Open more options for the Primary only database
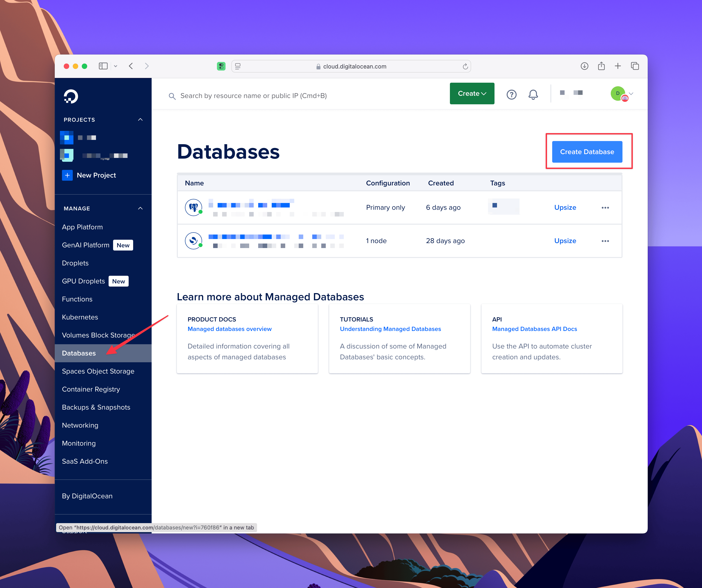The image size is (702, 588). click(x=605, y=207)
